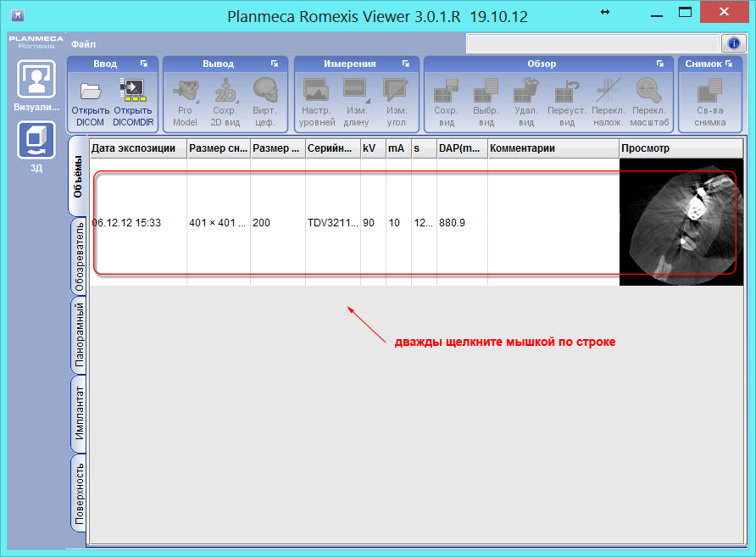Click the 90 kV value cell
This screenshot has height=557, width=756.
(373, 222)
